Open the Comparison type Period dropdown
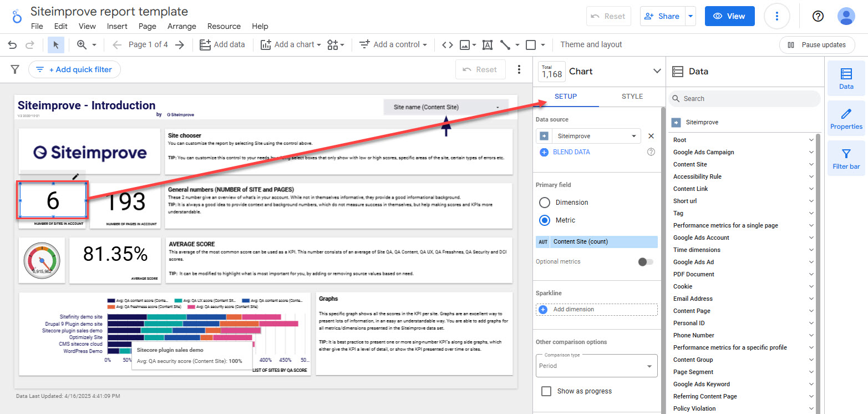Image resolution: width=868 pixels, height=414 pixels. (596, 366)
